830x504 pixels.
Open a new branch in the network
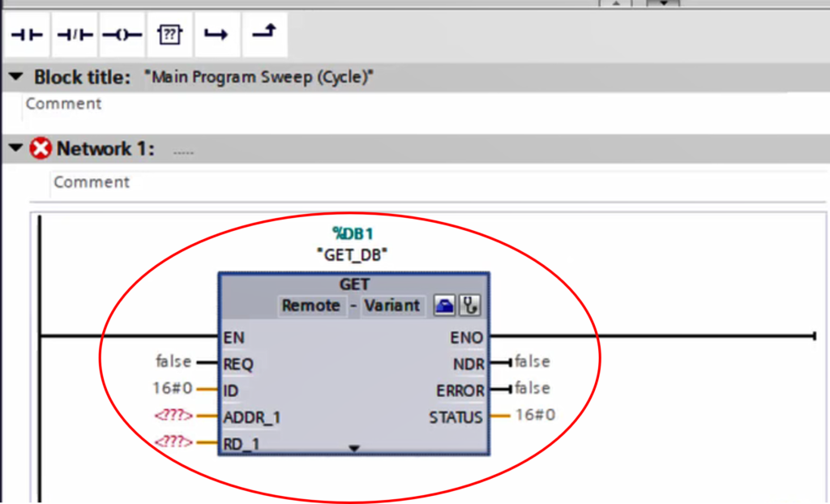216,33
